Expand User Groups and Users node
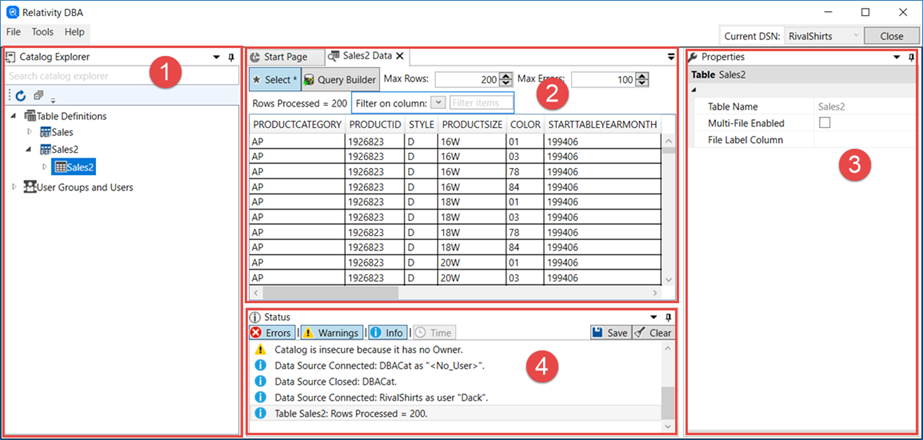This screenshot has height=440, width=923. click(14, 187)
